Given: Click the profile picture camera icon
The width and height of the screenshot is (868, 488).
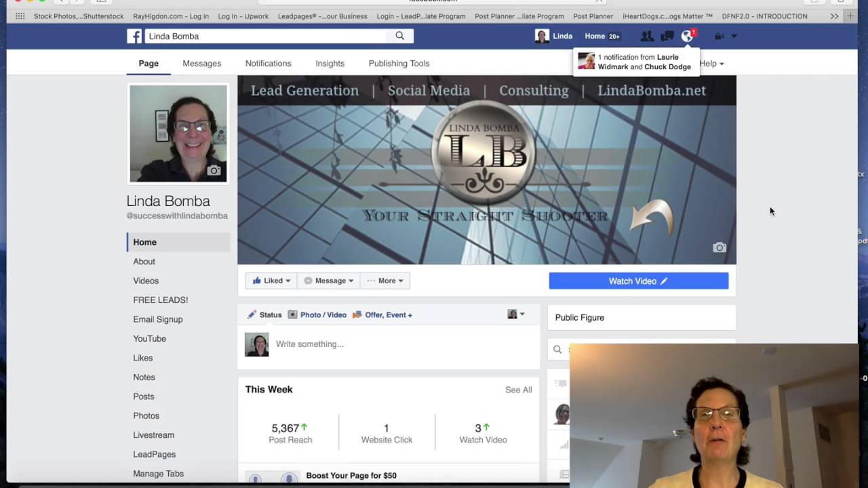Looking at the screenshot, I should point(214,170).
